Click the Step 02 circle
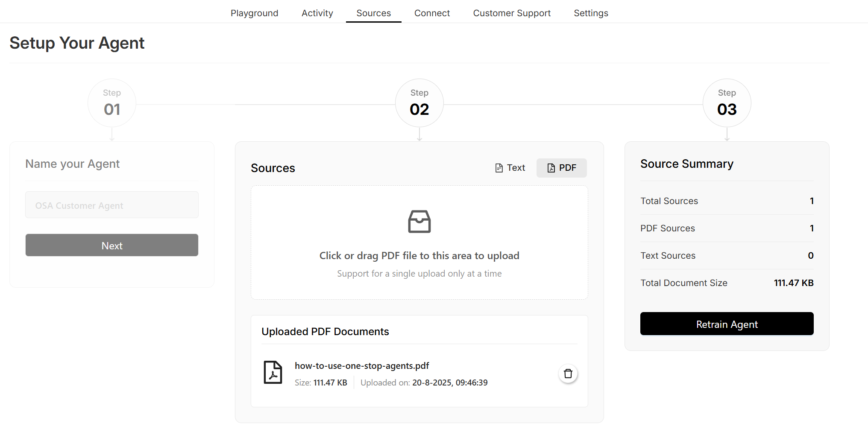868x441 pixels. pyautogui.click(x=419, y=102)
